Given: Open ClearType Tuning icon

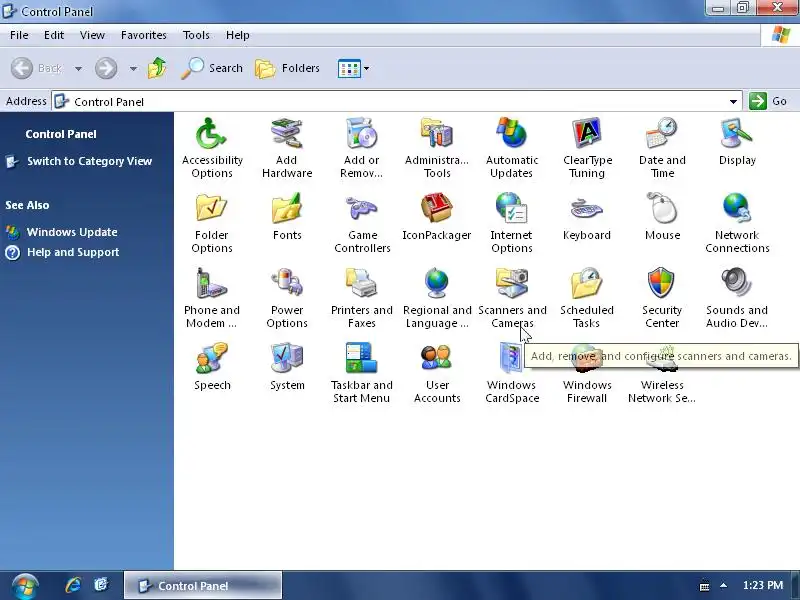Looking at the screenshot, I should (587, 133).
